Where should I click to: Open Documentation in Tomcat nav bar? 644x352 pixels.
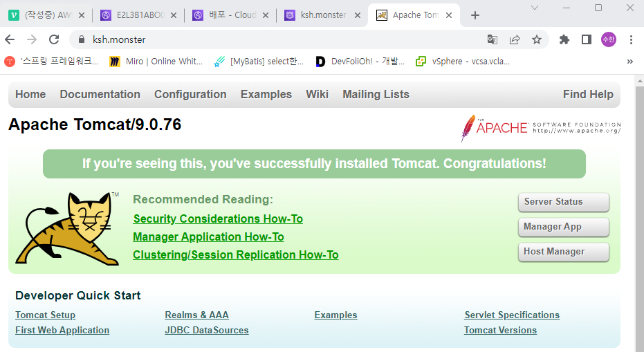click(100, 95)
